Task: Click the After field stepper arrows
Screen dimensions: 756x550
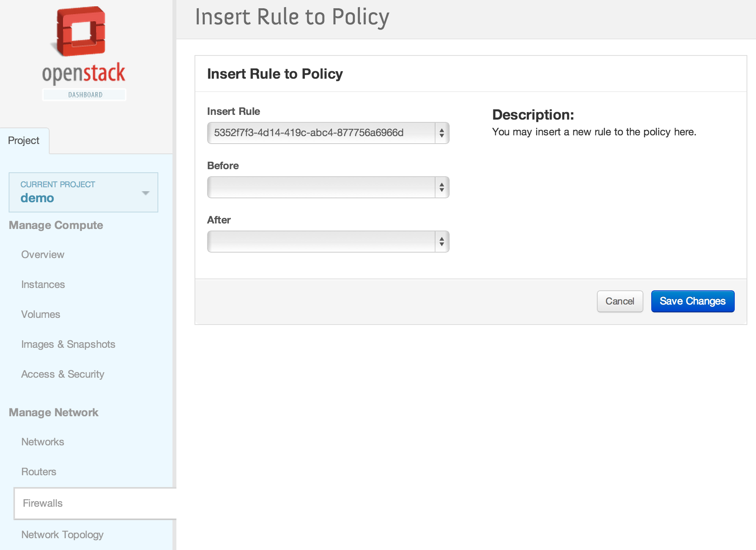Action: click(442, 242)
